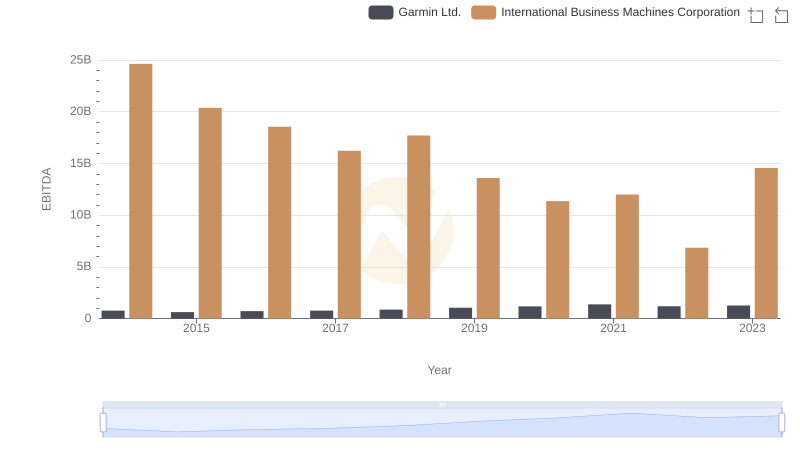Click the IBM bar for 2023
Viewport: 800px width, 461px height.
tap(766, 243)
